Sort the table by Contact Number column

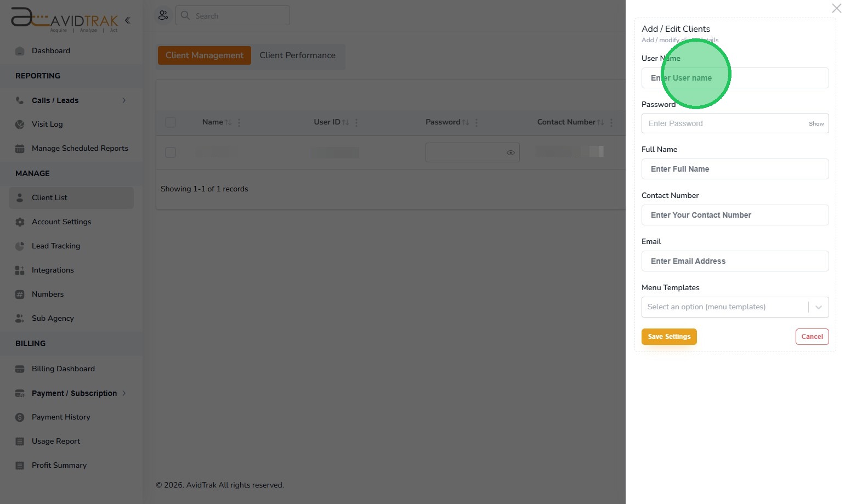[x=600, y=122]
